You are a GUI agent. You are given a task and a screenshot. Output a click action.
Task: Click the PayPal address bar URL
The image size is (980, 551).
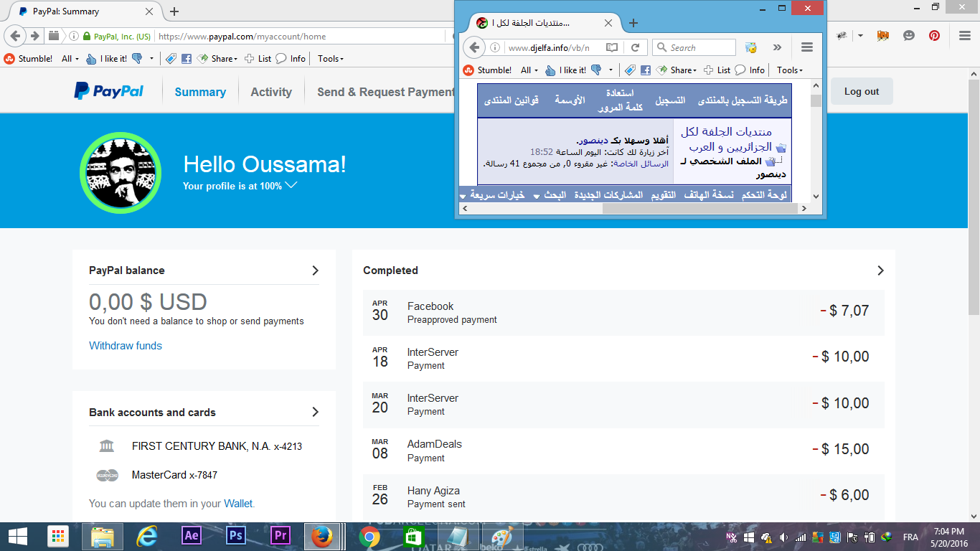[x=242, y=36]
